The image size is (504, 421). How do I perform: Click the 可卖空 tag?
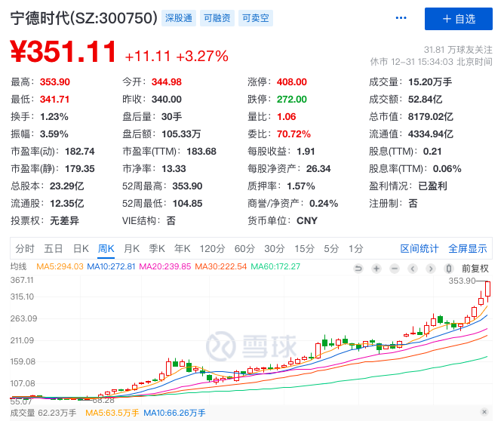[257, 18]
